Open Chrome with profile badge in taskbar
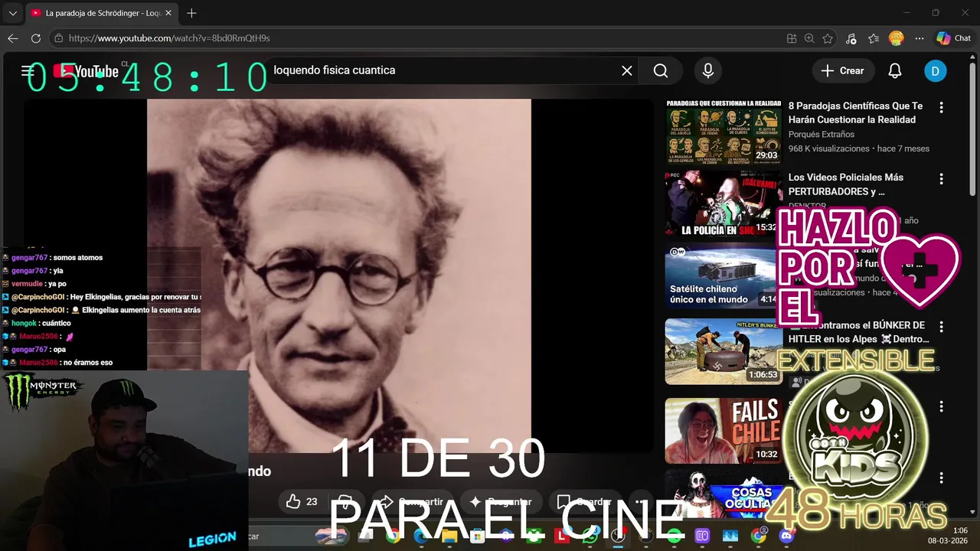Viewport: 980px width, 551px height. click(x=758, y=536)
